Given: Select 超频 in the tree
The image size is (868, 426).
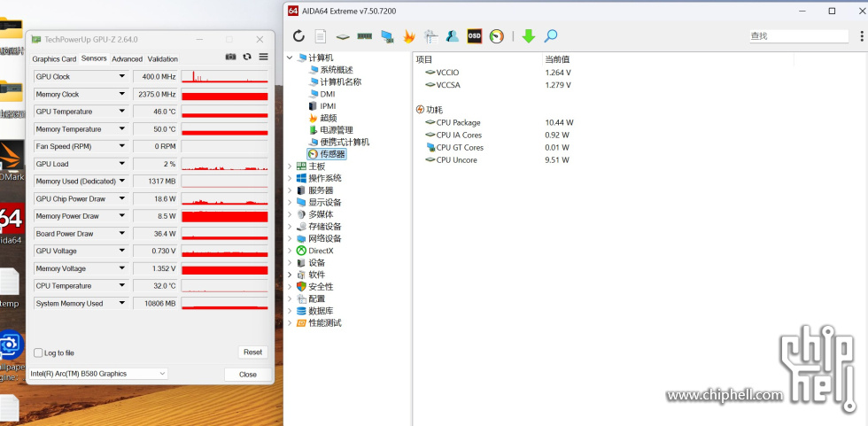Looking at the screenshot, I should [329, 118].
